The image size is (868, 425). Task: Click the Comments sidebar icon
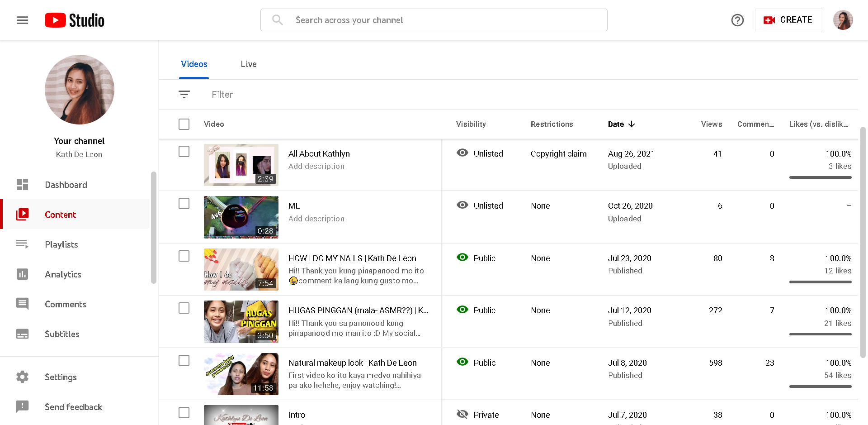click(23, 304)
